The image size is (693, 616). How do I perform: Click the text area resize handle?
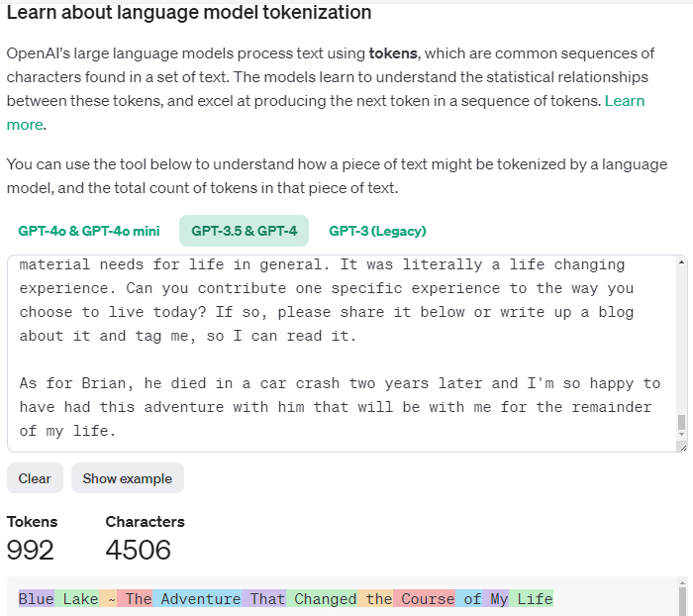683,449
